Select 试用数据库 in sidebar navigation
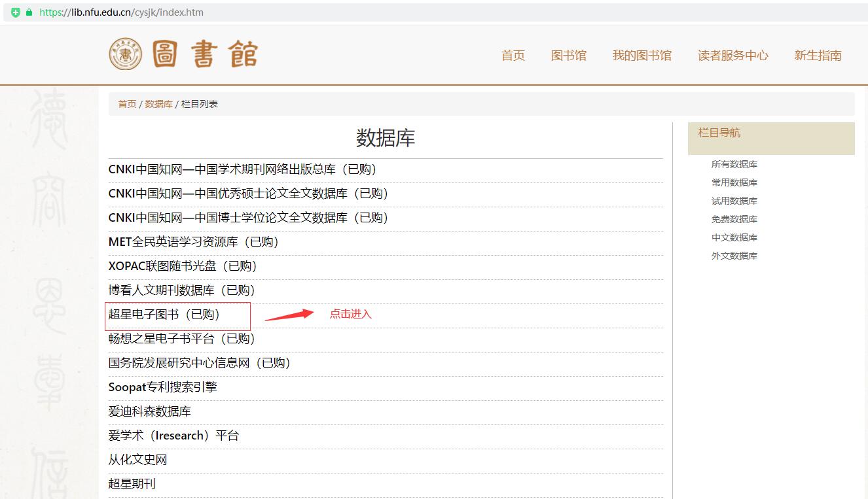The image size is (868, 499). tap(734, 201)
